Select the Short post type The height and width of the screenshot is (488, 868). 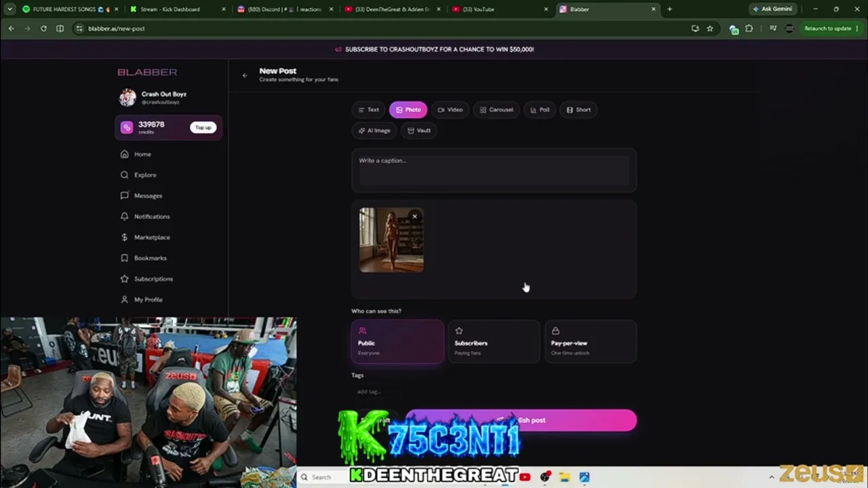[578, 110]
